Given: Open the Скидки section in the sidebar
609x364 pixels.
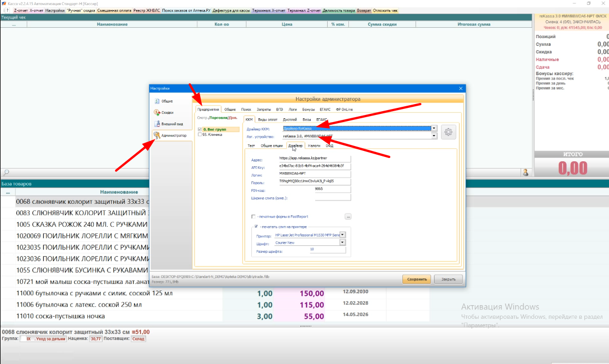Looking at the screenshot, I should point(157,112).
